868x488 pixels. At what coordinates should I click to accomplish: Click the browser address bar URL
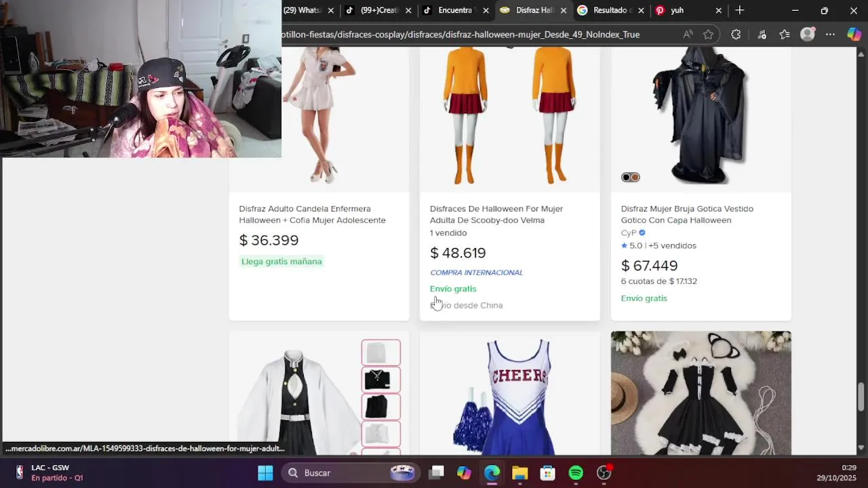[461, 35]
